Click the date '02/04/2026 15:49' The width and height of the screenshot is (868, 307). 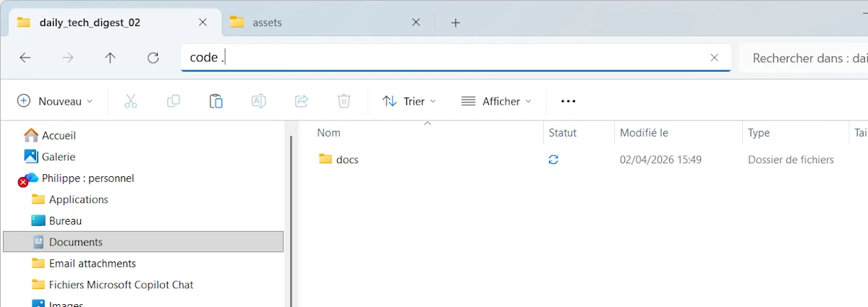[660, 160]
